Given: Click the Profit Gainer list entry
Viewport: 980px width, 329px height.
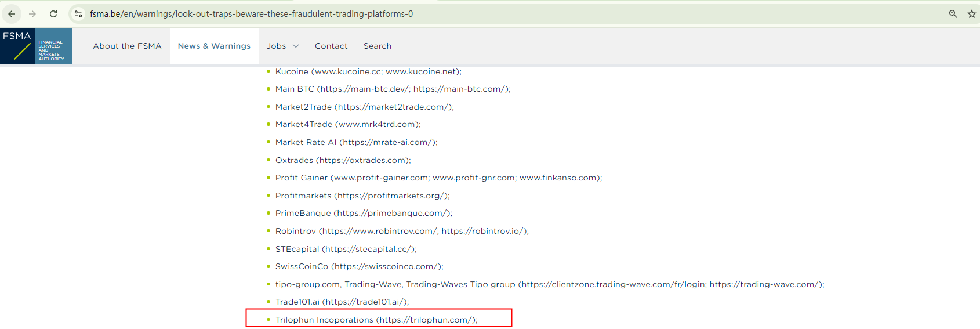Looking at the screenshot, I should pos(438,178).
